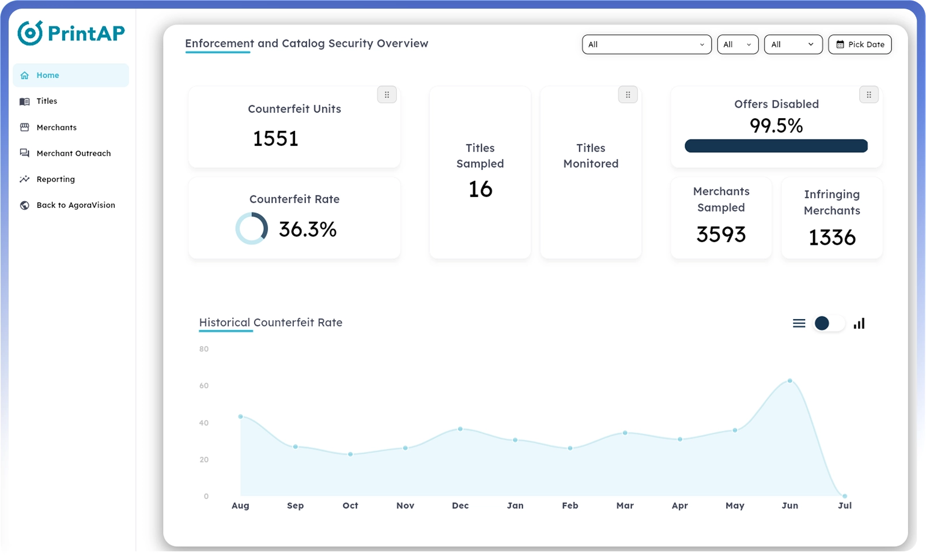Switch to bar chart view icon

(859, 323)
